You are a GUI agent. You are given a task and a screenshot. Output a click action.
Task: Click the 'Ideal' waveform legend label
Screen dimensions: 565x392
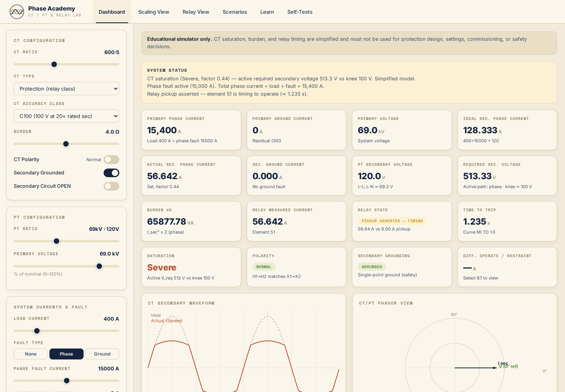tap(156, 315)
